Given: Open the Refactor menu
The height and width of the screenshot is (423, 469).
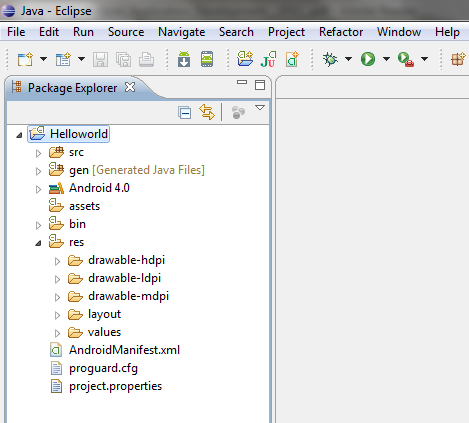Looking at the screenshot, I should [x=341, y=32].
